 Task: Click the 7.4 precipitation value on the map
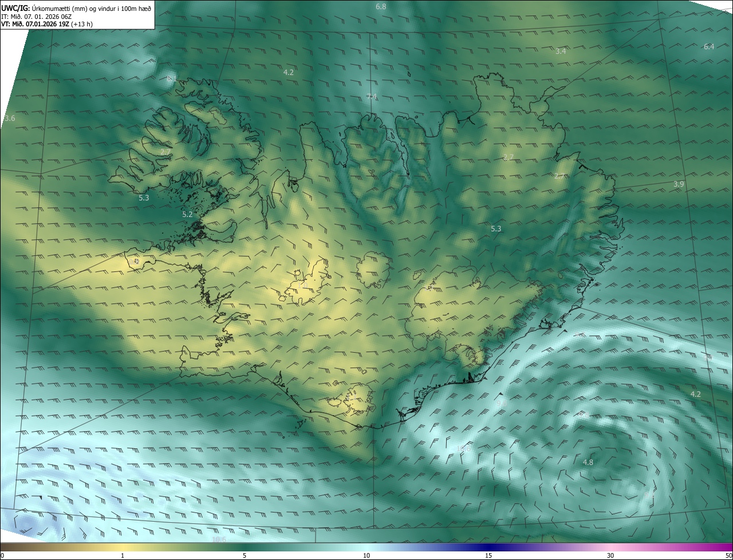[372, 97]
